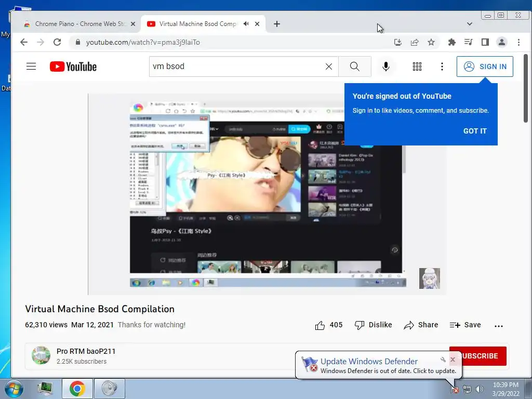This screenshot has height=399, width=532.
Task: Bookmark this page with the star icon
Action: coord(431,42)
